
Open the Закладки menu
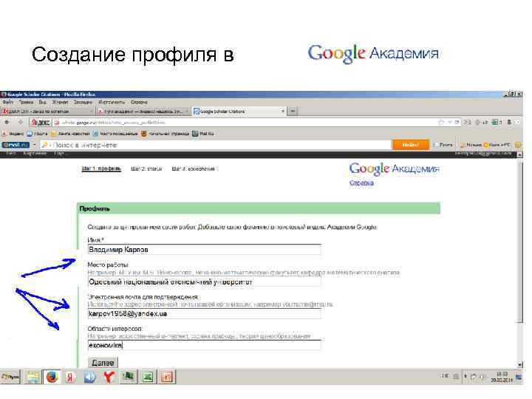(83, 102)
